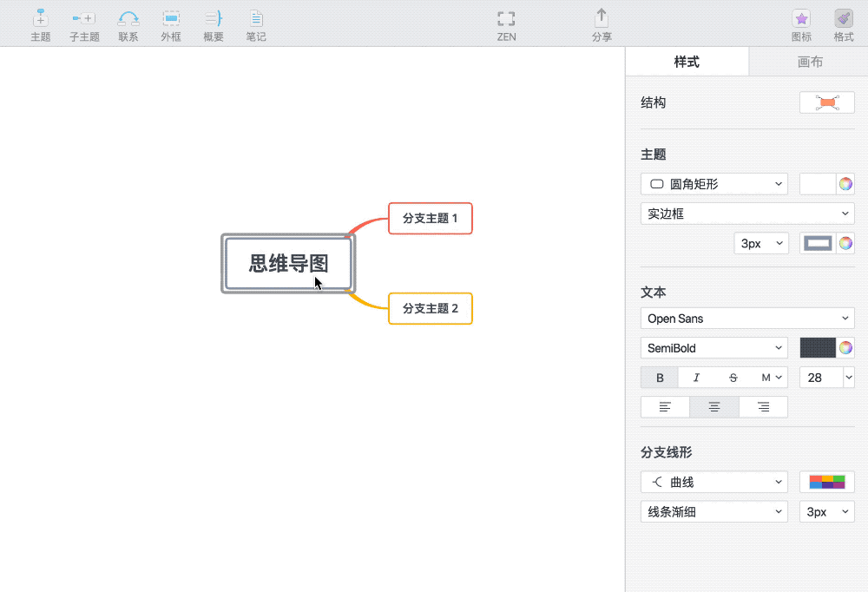Viewport: 868px width, 592px height.
Task: Expand font size arrow next to 28
Action: [x=849, y=378]
